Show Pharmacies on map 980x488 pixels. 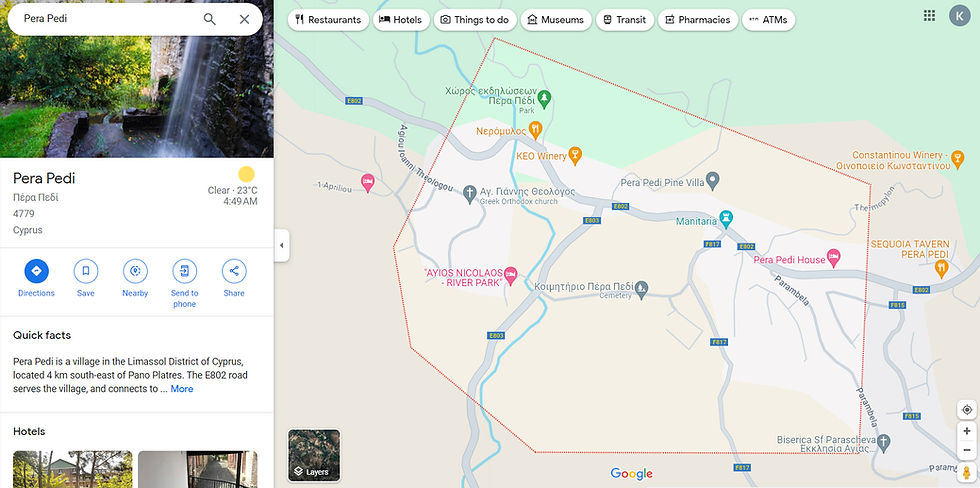(x=698, y=19)
